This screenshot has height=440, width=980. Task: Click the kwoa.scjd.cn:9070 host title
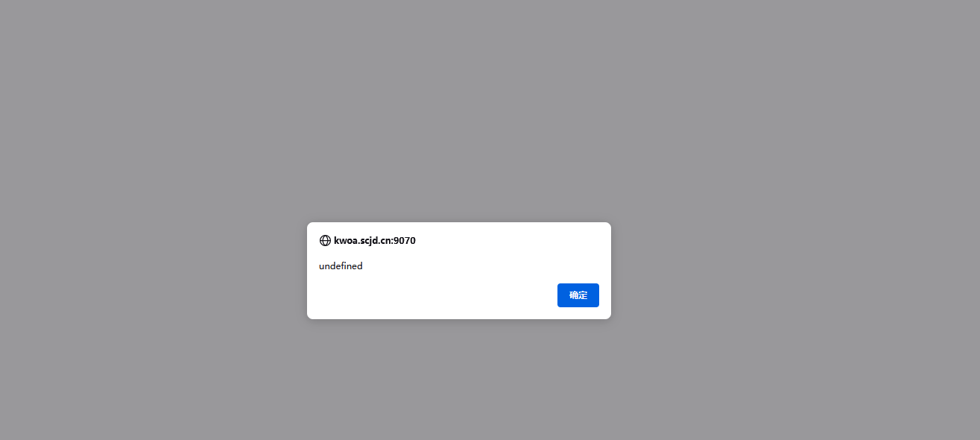coord(375,241)
